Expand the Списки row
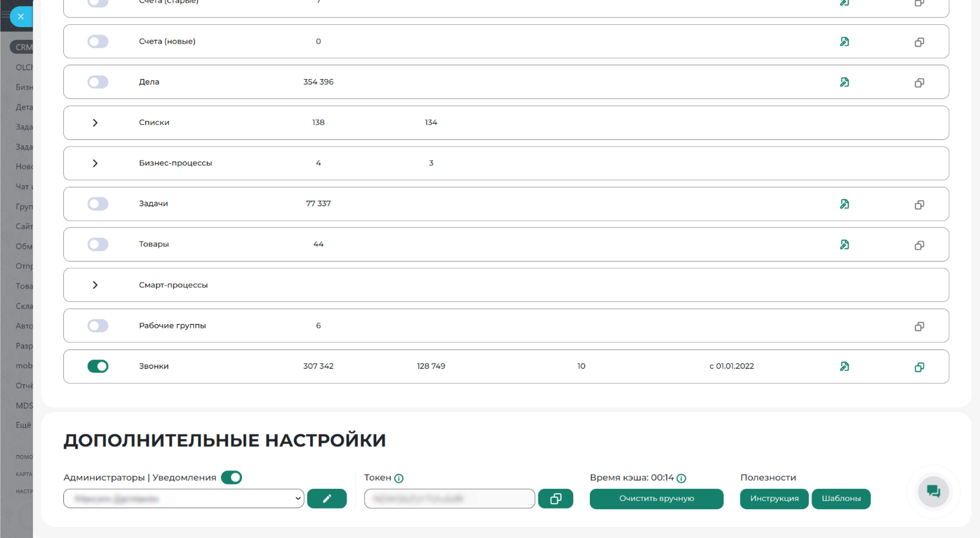The height and width of the screenshot is (538, 980). (95, 122)
